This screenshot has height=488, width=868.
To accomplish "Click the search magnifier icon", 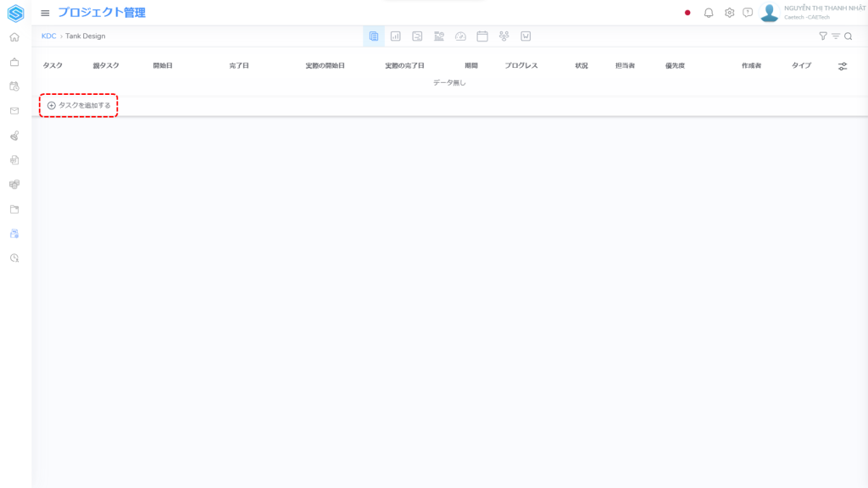I will (848, 36).
